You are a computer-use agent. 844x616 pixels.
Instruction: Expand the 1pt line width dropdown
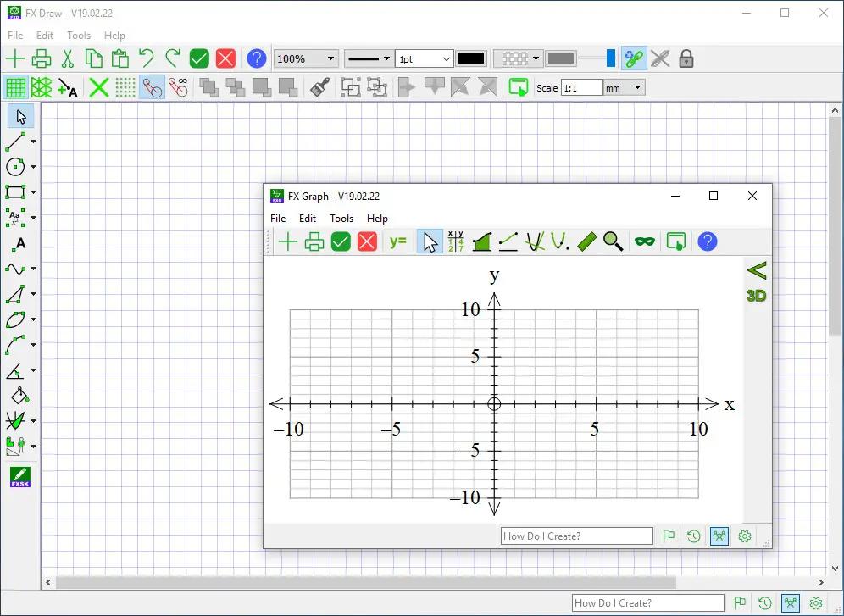[x=425, y=59]
